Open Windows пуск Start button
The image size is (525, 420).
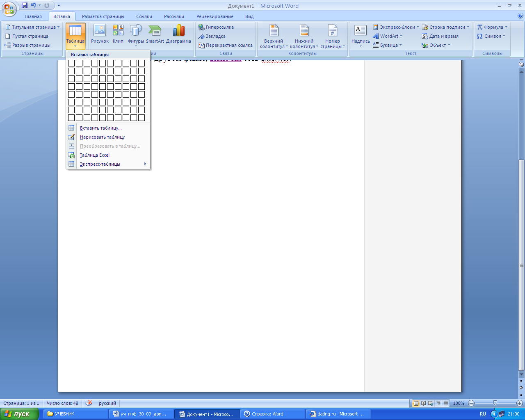point(19,414)
